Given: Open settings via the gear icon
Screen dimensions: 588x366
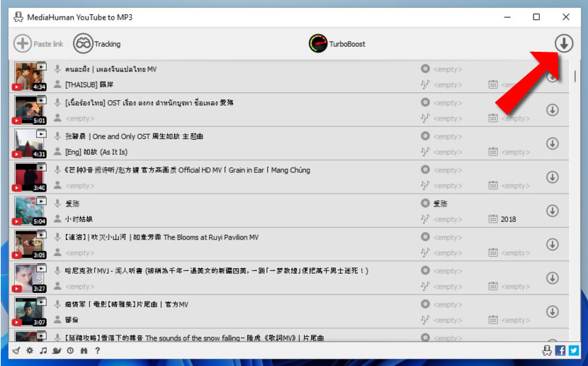Looking at the screenshot, I should pos(30,350).
